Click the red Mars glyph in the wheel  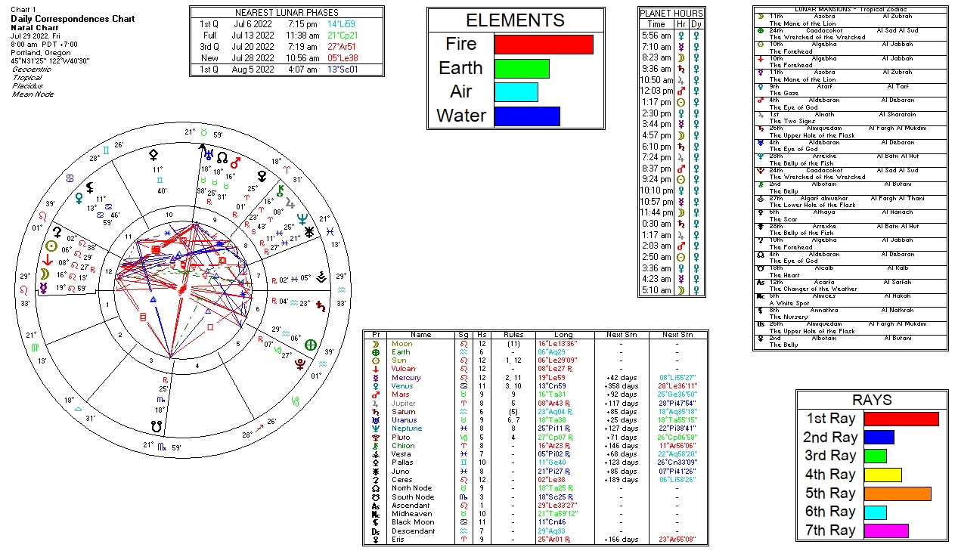(x=235, y=162)
